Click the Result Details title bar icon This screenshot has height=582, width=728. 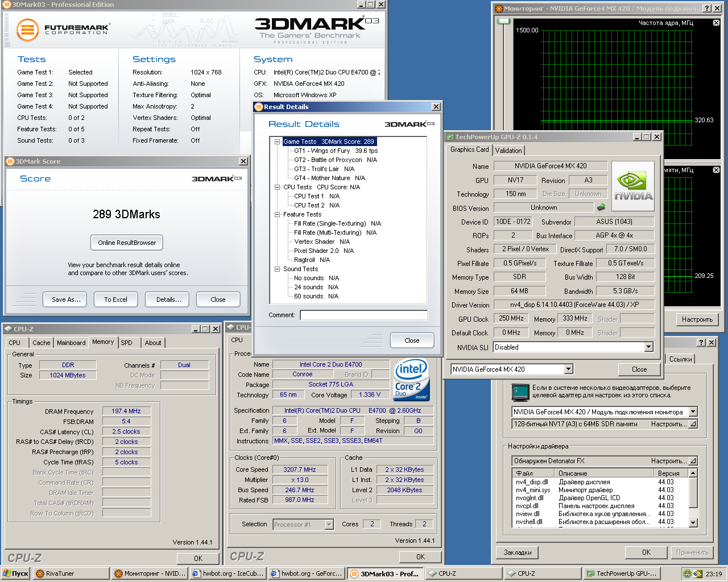259,107
